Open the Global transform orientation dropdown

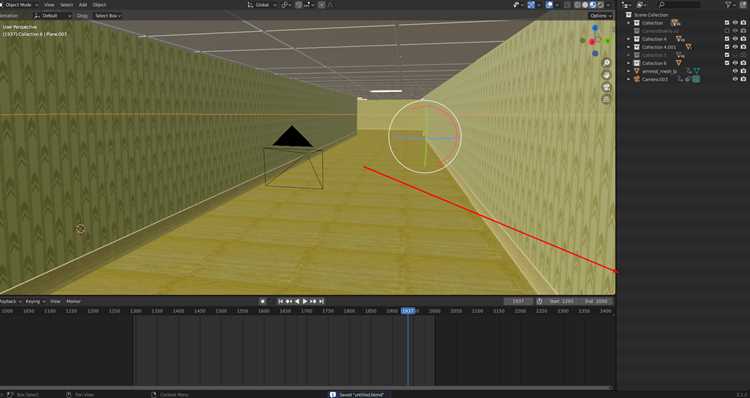coord(262,5)
